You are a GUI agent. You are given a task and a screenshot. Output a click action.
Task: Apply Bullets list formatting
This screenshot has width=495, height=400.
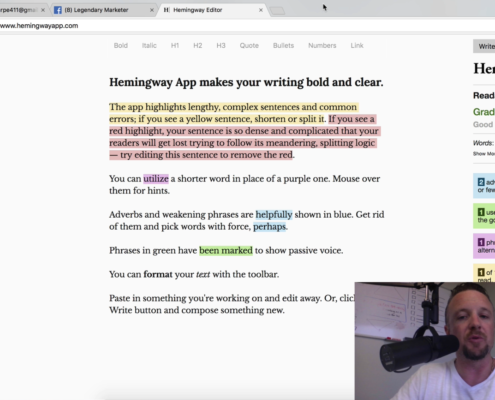point(283,46)
